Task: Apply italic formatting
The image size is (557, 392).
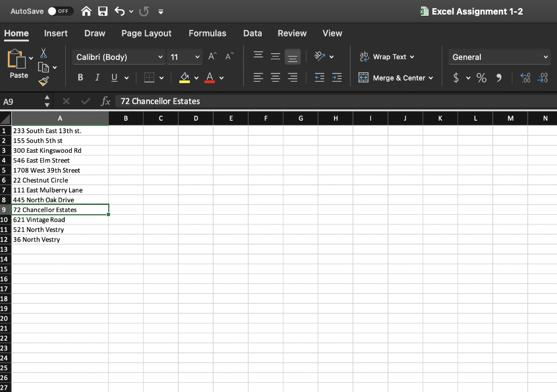Action: click(97, 77)
